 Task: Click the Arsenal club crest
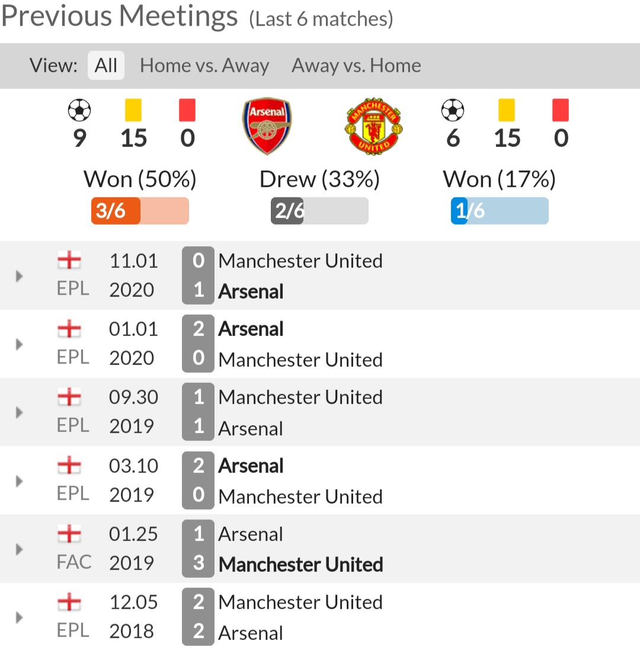(x=267, y=126)
